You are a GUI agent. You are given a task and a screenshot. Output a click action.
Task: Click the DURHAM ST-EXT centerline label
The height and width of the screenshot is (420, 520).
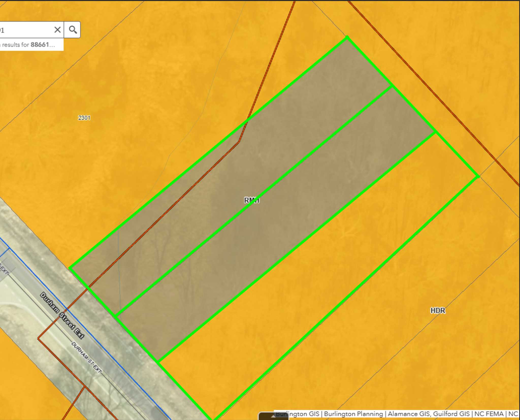click(86, 358)
